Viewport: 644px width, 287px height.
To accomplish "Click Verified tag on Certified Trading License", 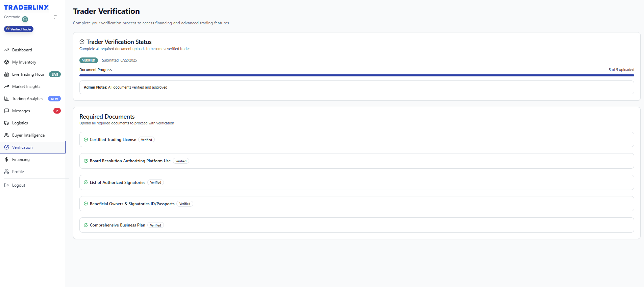I will 146,140.
